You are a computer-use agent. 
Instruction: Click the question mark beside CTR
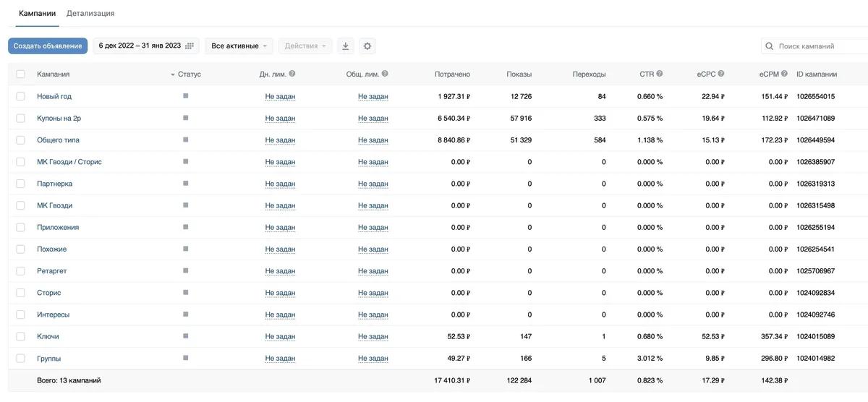click(x=660, y=74)
